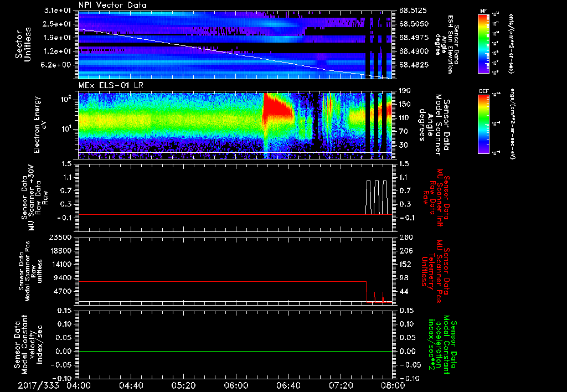567x392 pixels.
Task: Click the MEx ELS-01 LR panel title
Action: [x=111, y=84]
